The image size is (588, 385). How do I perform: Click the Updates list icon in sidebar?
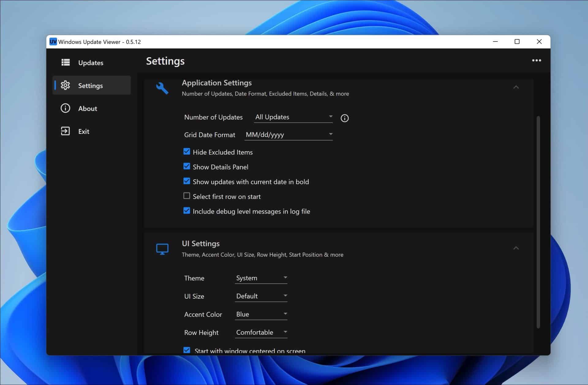click(x=66, y=62)
